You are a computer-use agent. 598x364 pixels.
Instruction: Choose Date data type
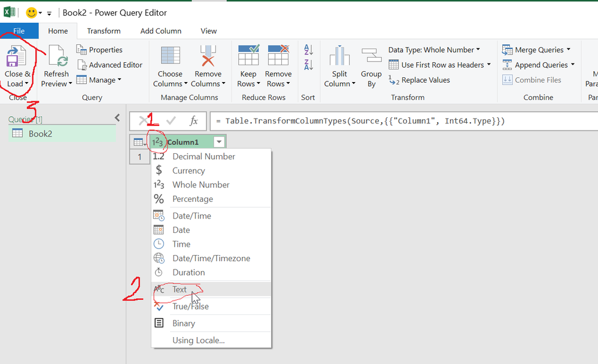tap(211, 230)
